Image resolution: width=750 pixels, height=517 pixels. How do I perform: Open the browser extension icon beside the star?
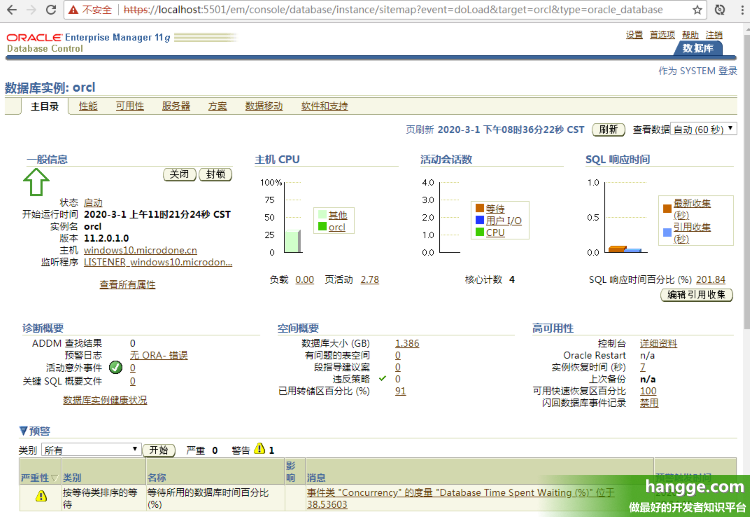(719, 10)
